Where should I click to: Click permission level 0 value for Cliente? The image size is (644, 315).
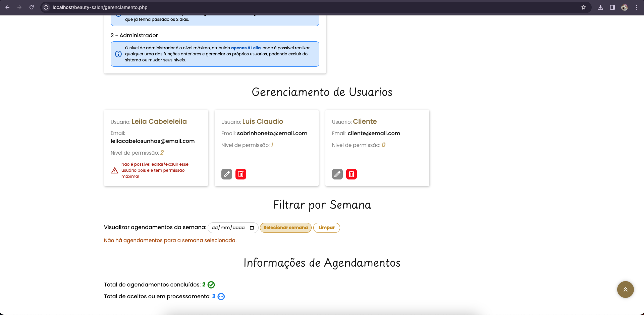pyautogui.click(x=384, y=145)
